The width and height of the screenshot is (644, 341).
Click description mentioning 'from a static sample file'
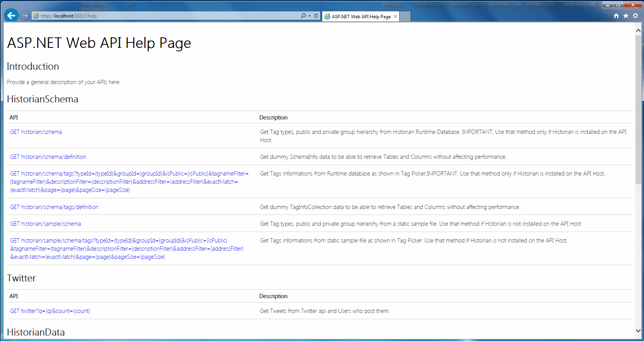pyautogui.click(x=420, y=224)
